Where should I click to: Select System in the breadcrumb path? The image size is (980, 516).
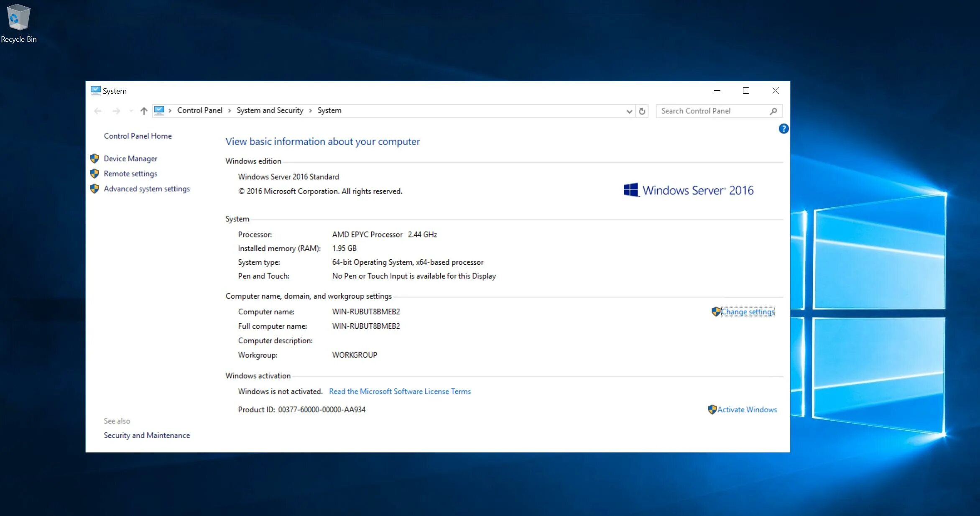tap(329, 110)
